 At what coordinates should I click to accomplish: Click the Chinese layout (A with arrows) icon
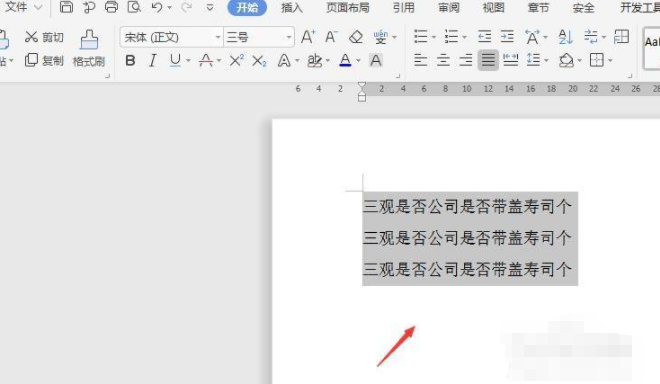point(532,37)
